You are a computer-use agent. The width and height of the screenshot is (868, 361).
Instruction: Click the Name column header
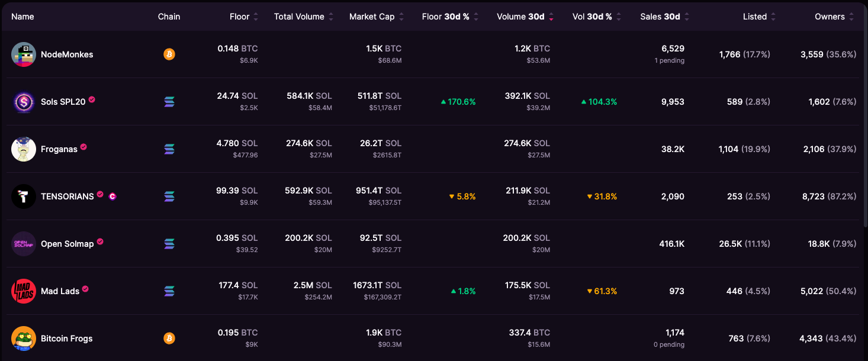[x=22, y=17]
